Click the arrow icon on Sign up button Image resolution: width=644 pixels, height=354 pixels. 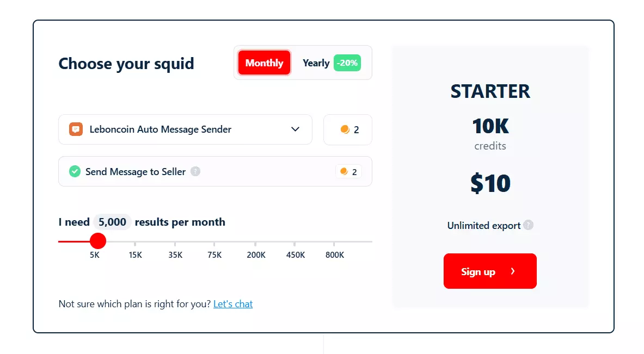click(x=513, y=271)
